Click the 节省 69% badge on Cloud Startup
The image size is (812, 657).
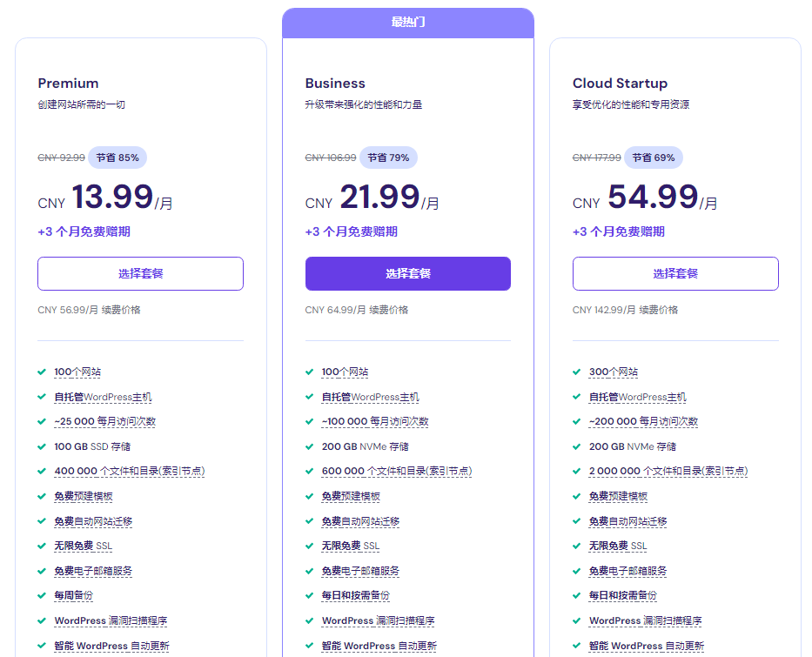653,158
